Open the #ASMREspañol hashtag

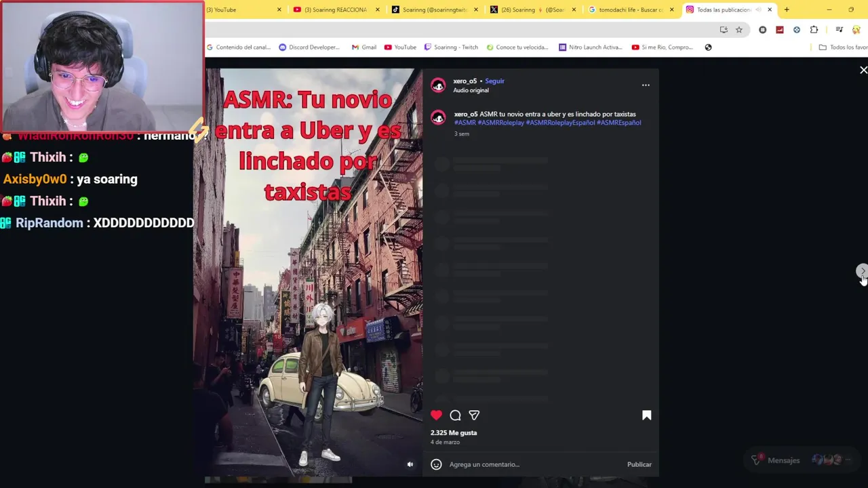(618, 123)
